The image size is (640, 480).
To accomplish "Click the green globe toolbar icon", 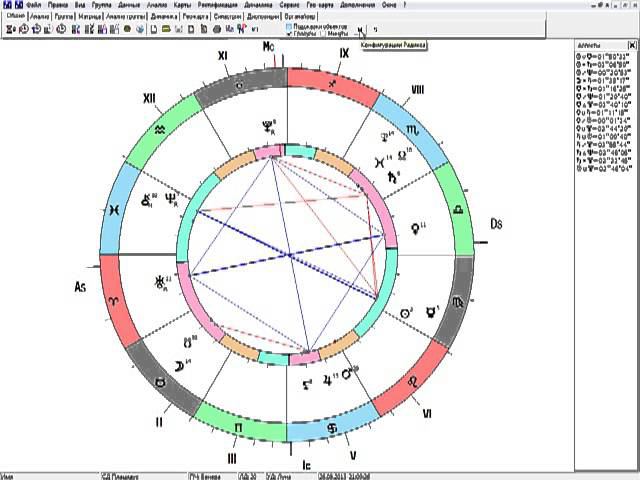I will [x=127, y=29].
